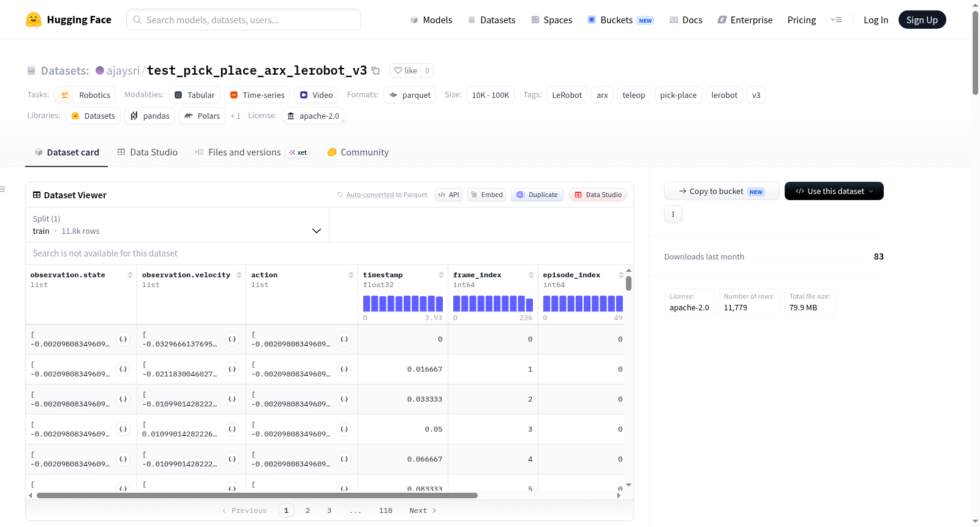Image resolution: width=980 pixels, height=527 pixels.
Task: Open Buckets in the navigation bar
Action: coord(620,20)
